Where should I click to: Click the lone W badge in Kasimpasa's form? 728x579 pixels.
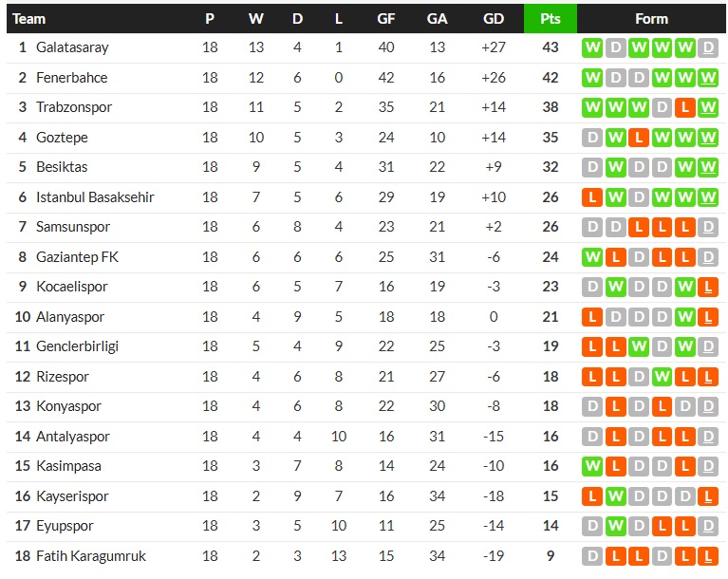click(x=593, y=466)
